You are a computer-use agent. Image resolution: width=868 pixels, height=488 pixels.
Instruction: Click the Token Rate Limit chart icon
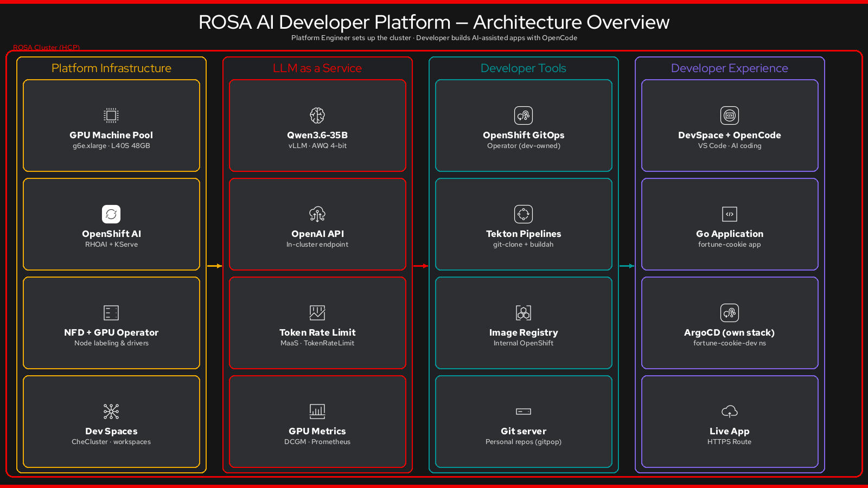point(317,313)
